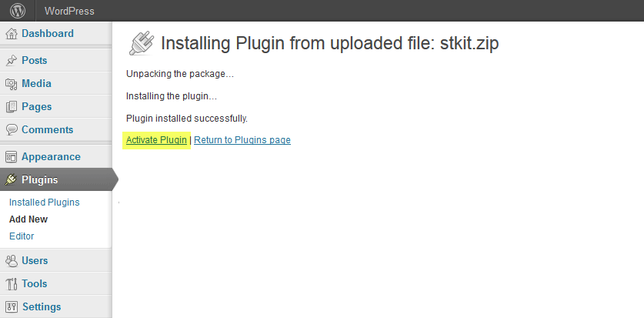Click the WordPress logo icon
Image resolution: width=644 pixels, height=318 pixels.
[17, 11]
